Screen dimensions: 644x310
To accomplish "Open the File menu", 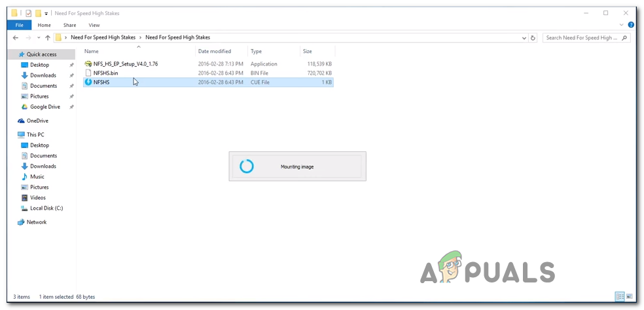I will coord(19,25).
